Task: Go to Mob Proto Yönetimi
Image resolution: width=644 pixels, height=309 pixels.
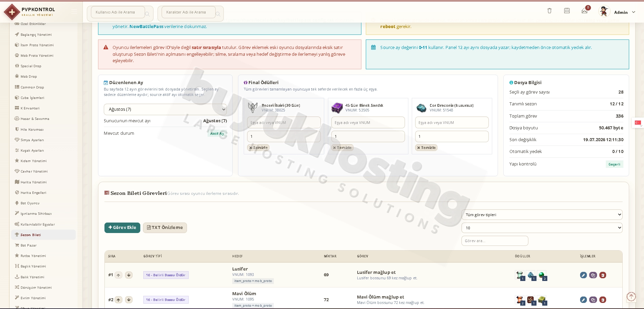Action: click(x=37, y=55)
